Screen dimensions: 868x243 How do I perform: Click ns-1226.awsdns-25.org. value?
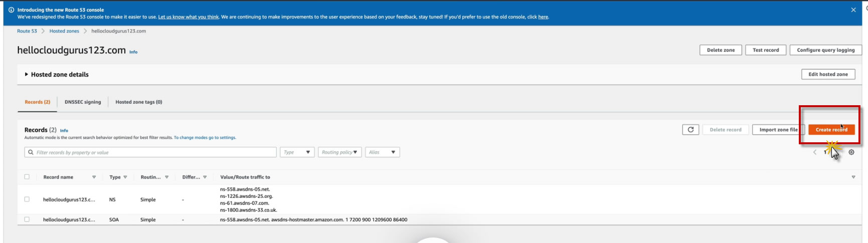point(246,196)
